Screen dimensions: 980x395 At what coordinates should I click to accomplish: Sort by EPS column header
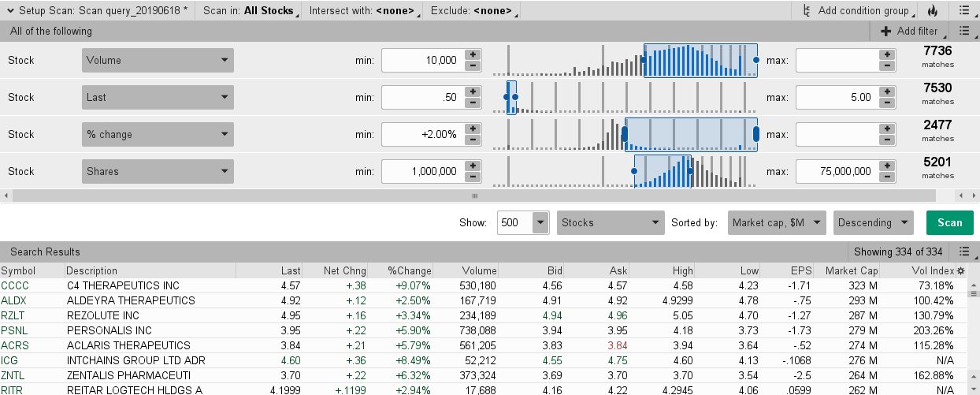tap(800, 270)
